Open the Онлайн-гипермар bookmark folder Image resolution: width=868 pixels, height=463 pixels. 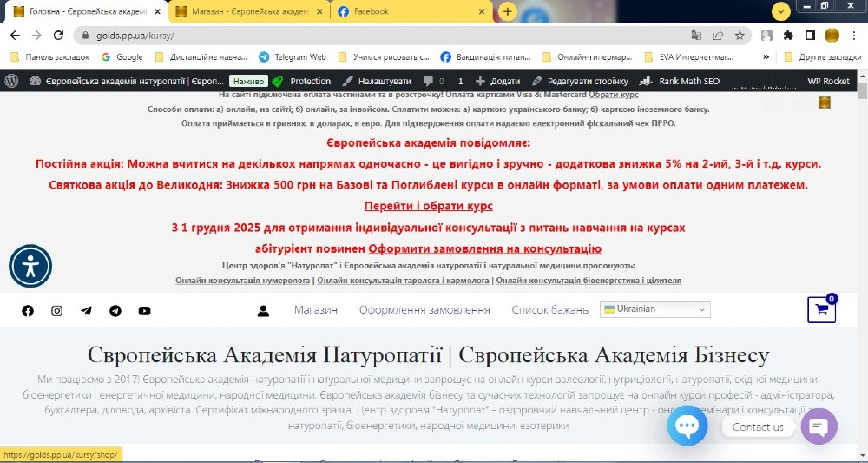[588, 57]
